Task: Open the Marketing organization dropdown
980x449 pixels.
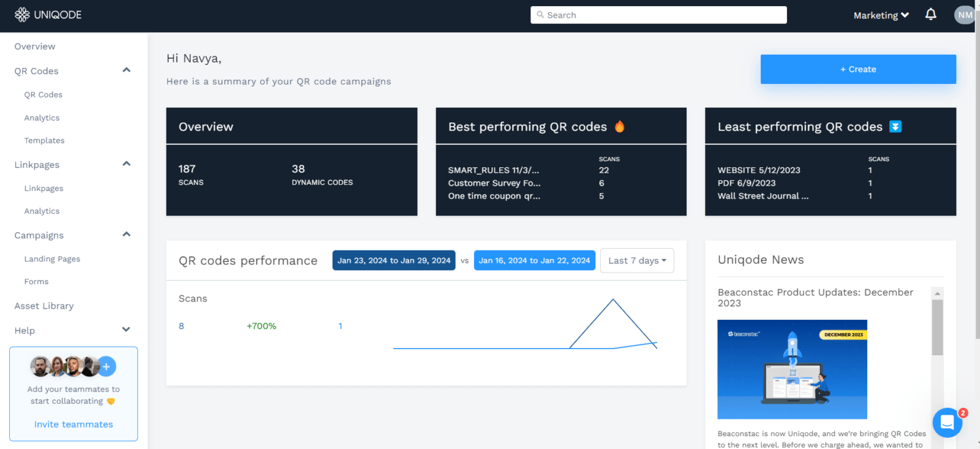Action: (881, 15)
